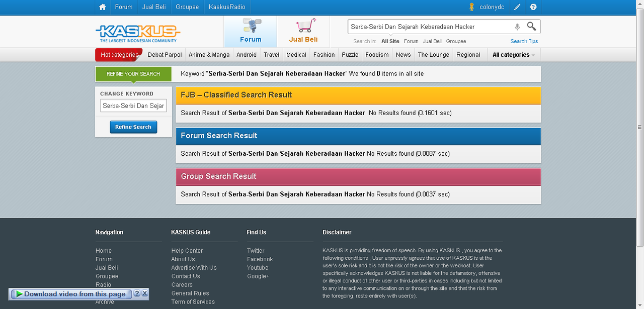Open the About Us link

183,259
